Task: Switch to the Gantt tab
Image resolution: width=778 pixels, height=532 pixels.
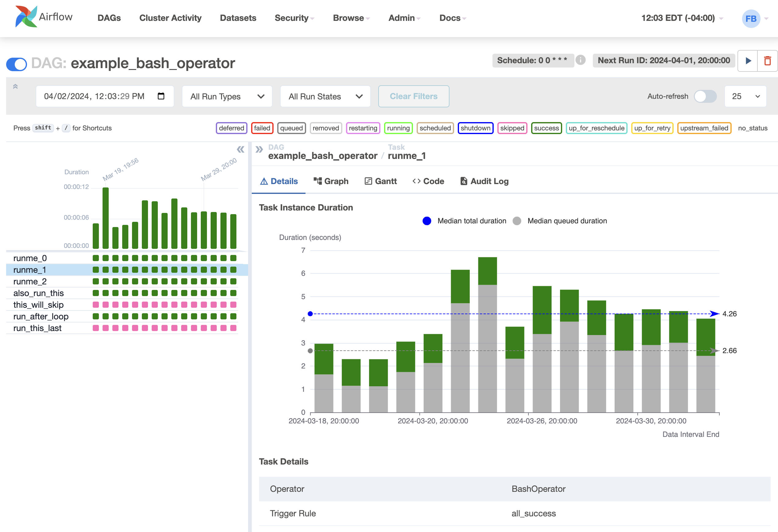Action: pyautogui.click(x=381, y=181)
